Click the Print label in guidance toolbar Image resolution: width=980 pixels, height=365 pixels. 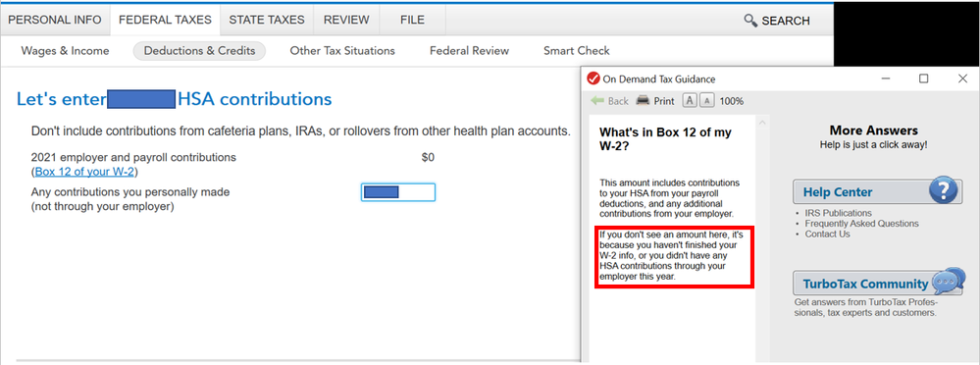point(664,101)
